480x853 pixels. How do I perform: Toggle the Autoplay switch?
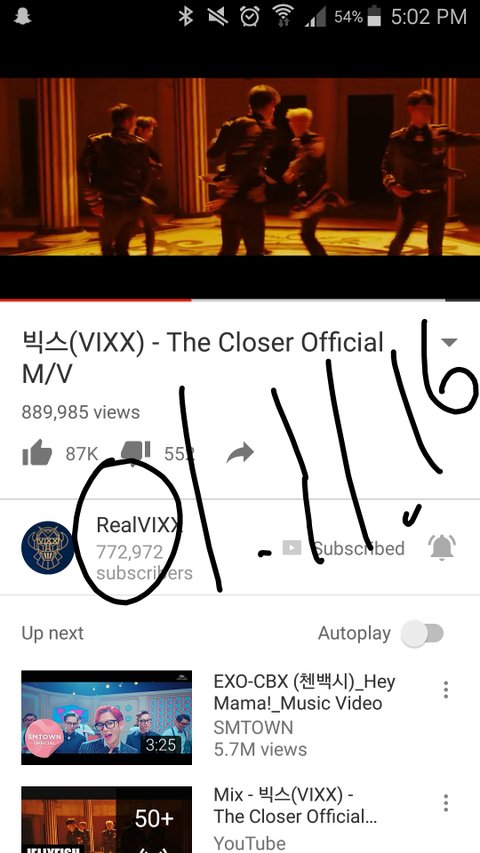423,633
